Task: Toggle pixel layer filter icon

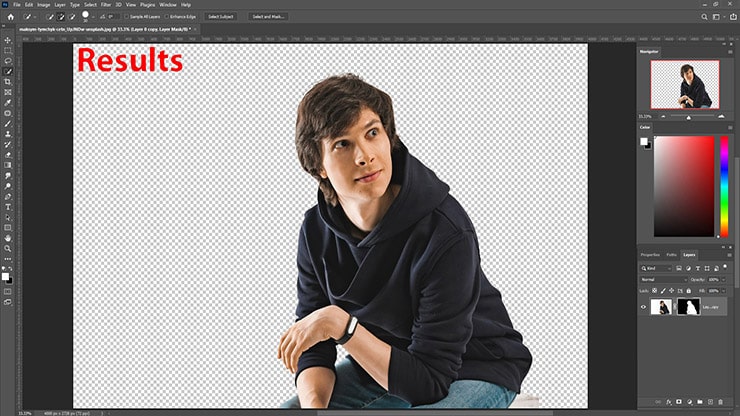Action: pyautogui.click(x=679, y=268)
